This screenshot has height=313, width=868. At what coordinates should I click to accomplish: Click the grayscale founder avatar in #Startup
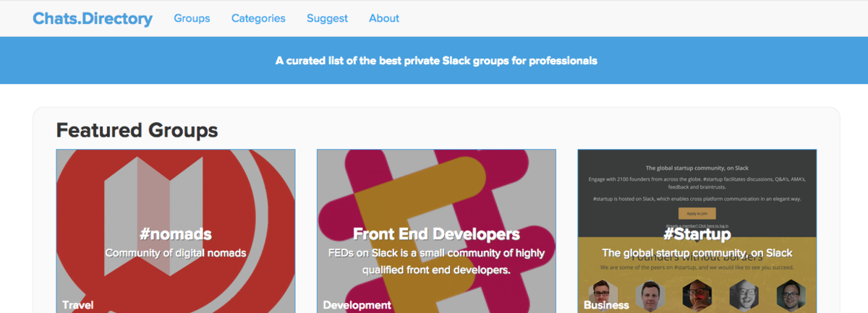[x=744, y=296]
